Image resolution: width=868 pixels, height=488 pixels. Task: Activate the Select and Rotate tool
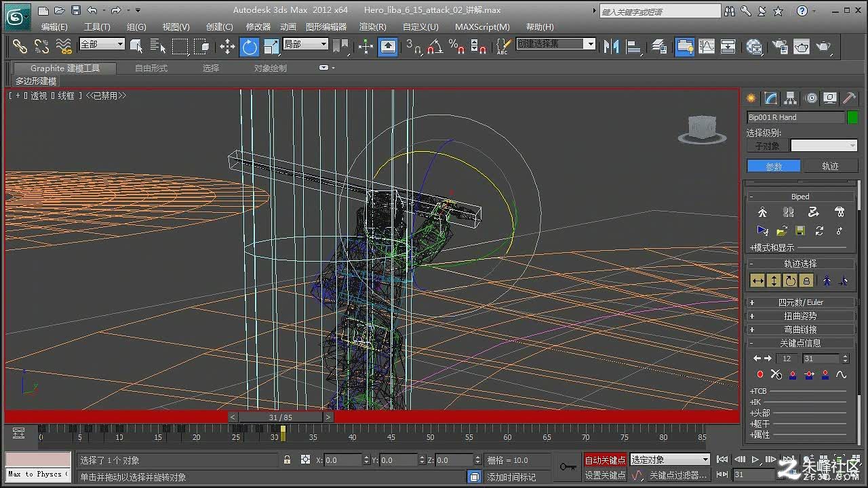coord(250,46)
